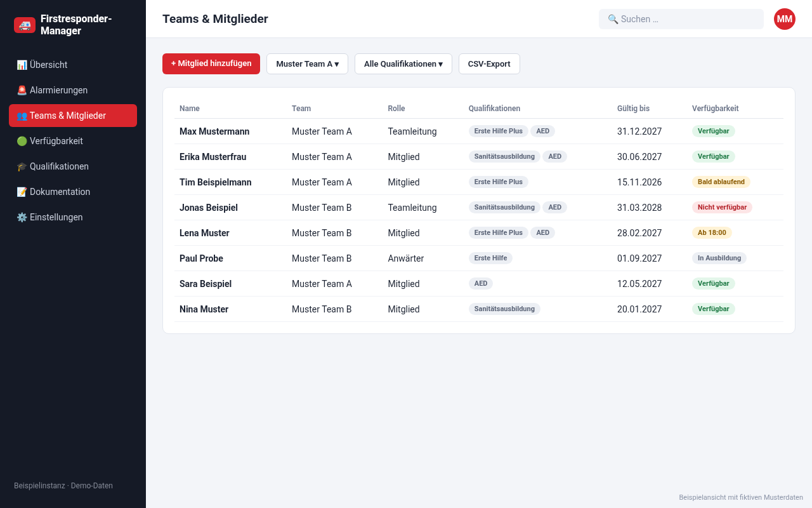Open Max Mustermann's member row
The image size is (812, 508).
[x=479, y=131]
